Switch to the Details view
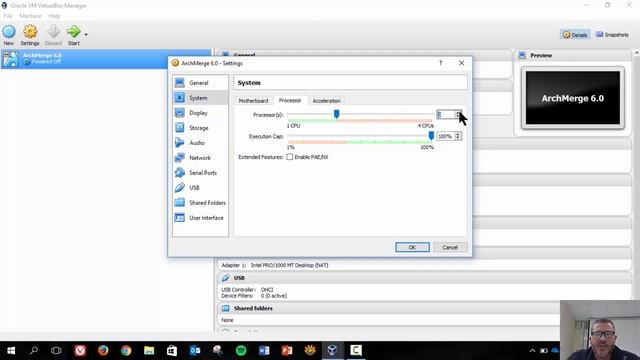 [x=575, y=35]
